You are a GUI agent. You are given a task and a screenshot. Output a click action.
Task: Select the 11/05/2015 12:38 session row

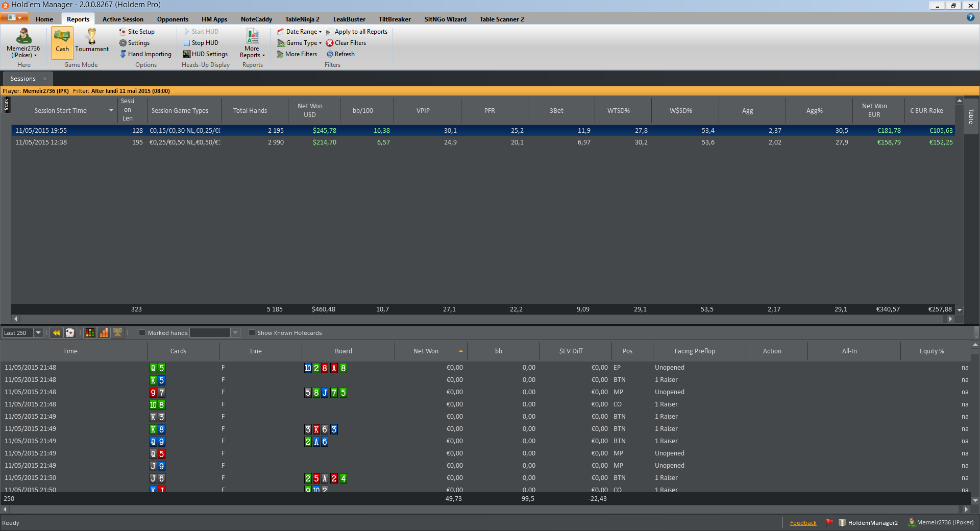(x=483, y=142)
